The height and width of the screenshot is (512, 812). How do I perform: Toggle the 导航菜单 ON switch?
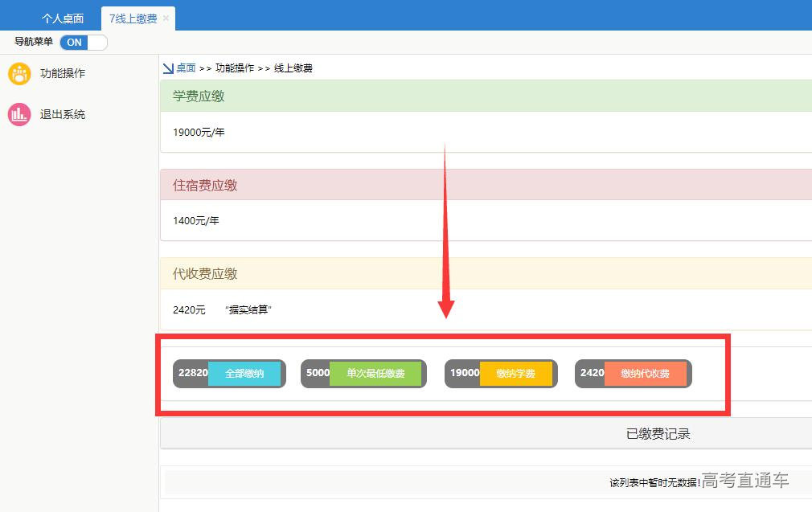(x=83, y=43)
